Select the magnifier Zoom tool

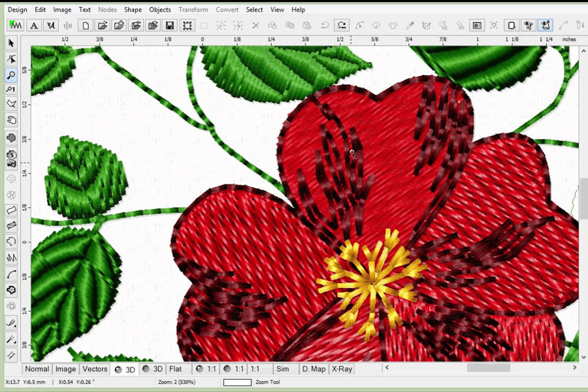[x=11, y=75]
